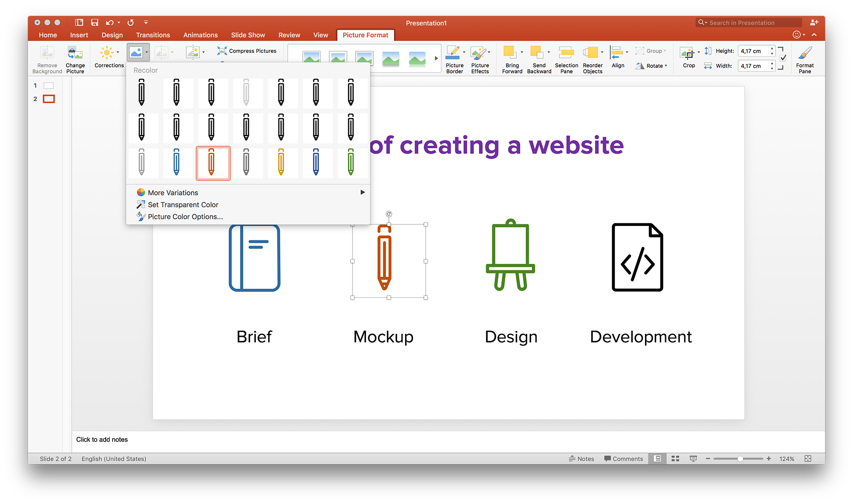Click the Bring Forward icon
Viewport: 853px width, 504px height.
[x=512, y=58]
